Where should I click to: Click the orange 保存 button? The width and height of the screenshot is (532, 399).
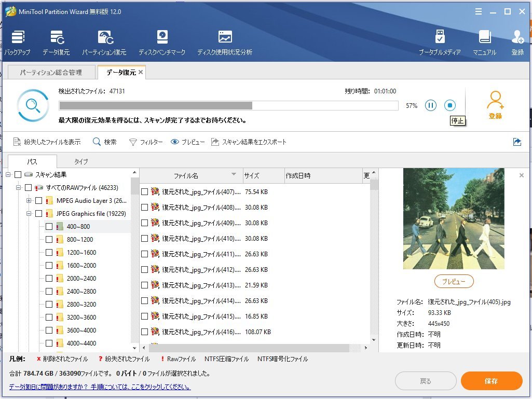[x=492, y=381]
